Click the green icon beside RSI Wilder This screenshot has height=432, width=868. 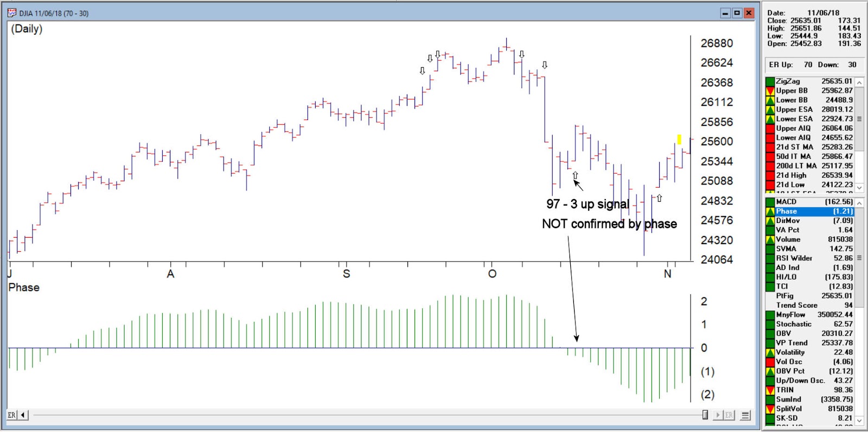(770, 258)
